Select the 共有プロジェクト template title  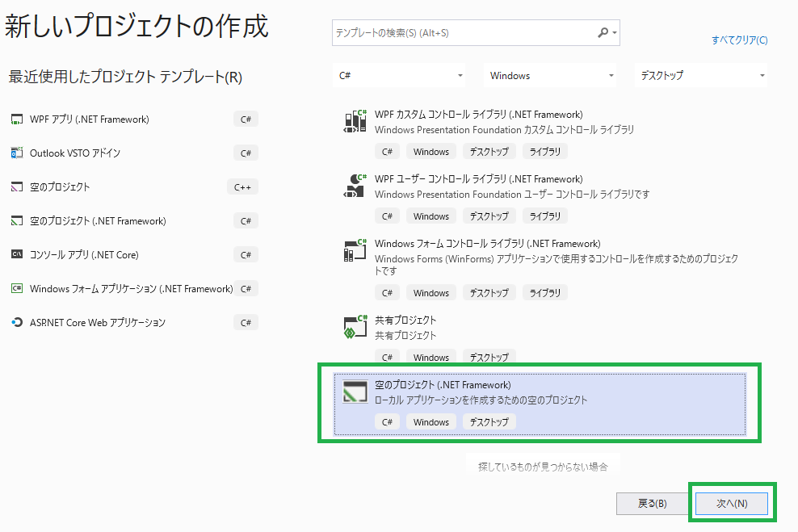point(405,320)
